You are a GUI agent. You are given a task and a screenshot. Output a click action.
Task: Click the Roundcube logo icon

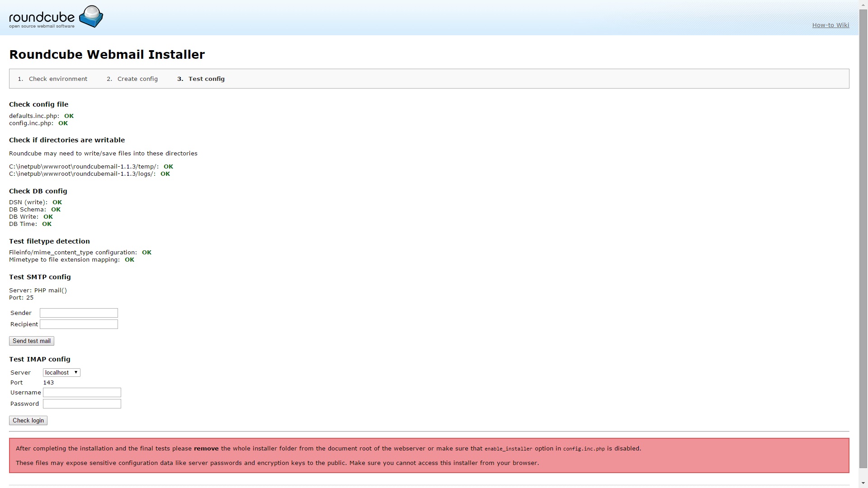[91, 17]
